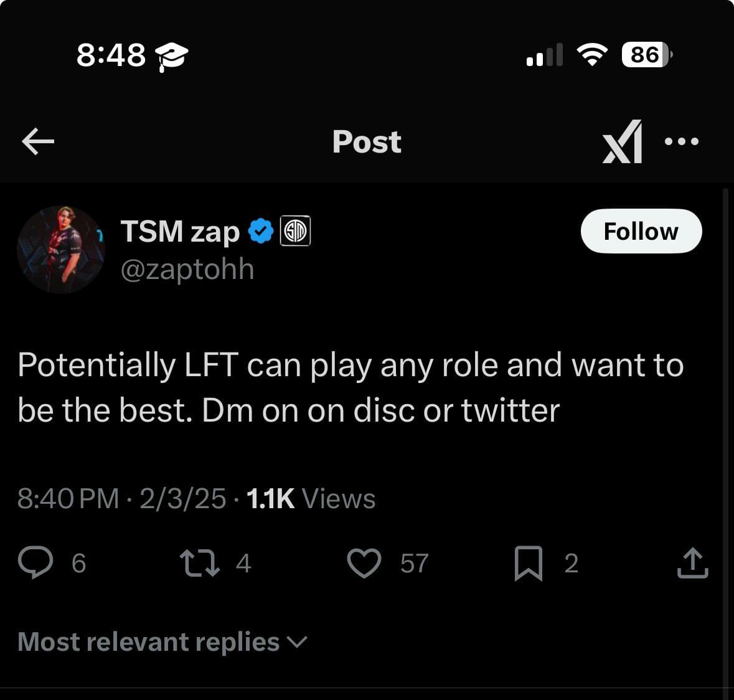Follow TSM zap account
734x700 pixels.
641,231
